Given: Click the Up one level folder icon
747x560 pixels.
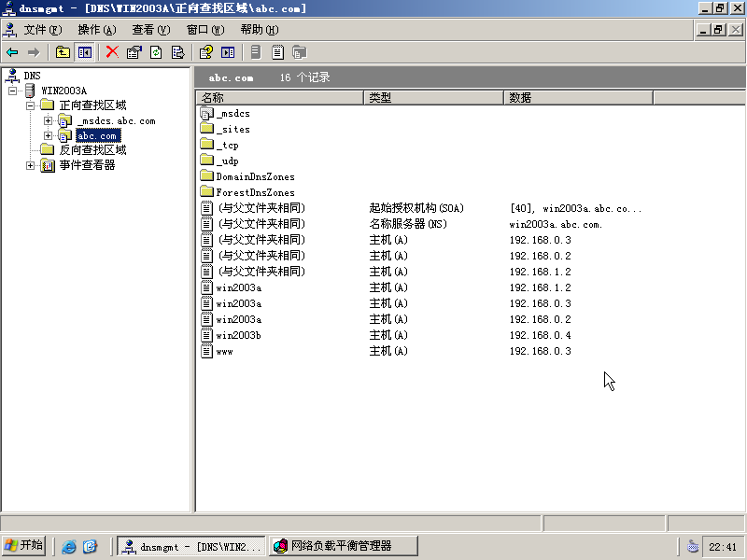Looking at the screenshot, I should point(62,52).
